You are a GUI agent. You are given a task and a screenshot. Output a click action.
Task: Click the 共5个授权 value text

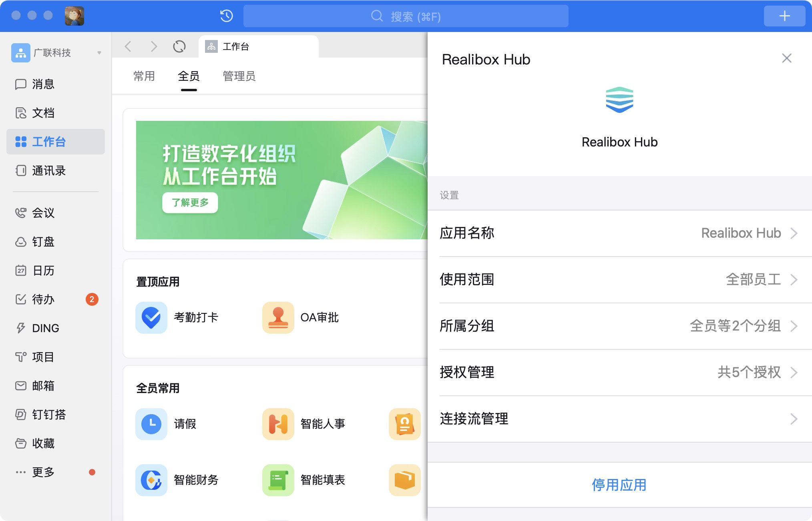click(749, 373)
